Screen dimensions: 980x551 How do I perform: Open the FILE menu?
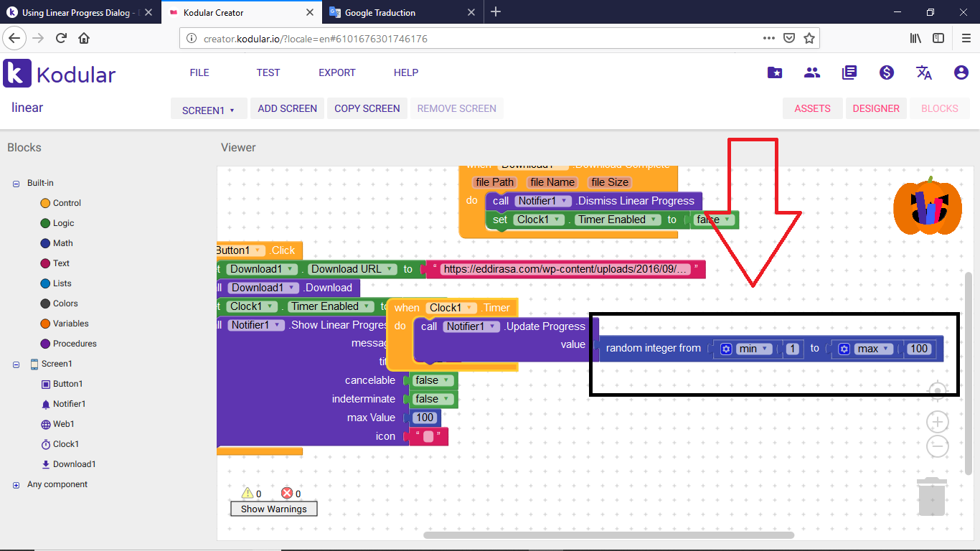[199, 72]
